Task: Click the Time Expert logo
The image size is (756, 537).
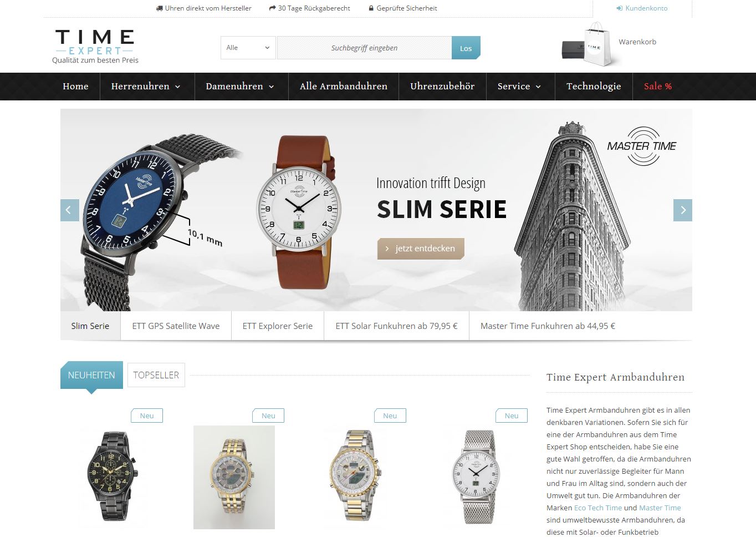Action: tap(95, 46)
